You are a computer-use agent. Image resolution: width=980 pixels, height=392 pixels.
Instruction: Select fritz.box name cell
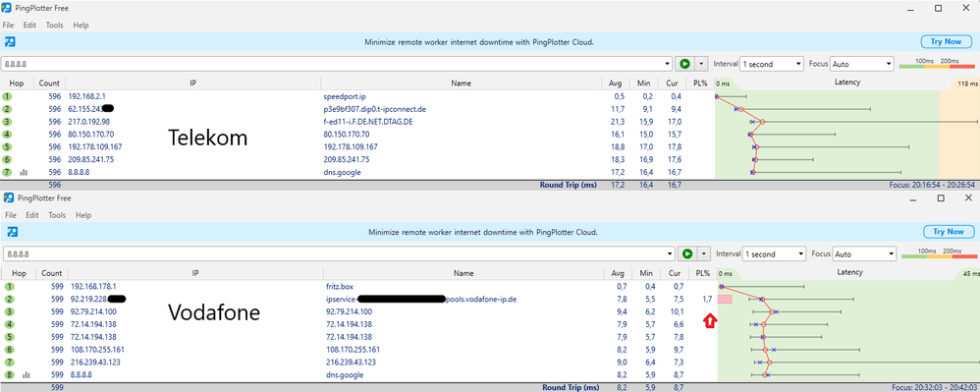click(341, 286)
